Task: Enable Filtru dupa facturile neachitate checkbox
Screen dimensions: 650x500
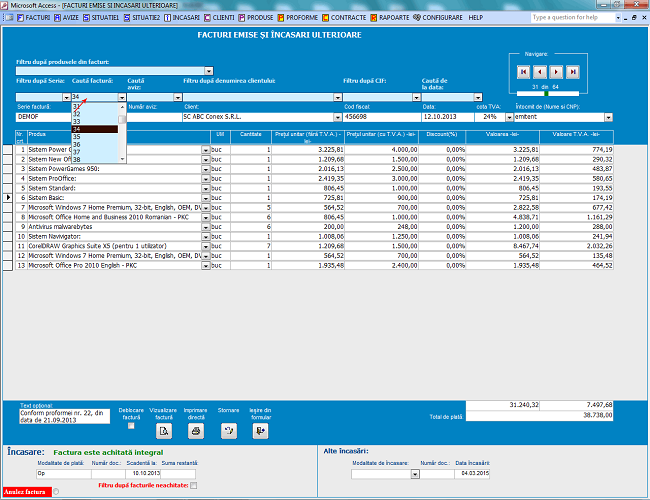Action: tap(194, 485)
